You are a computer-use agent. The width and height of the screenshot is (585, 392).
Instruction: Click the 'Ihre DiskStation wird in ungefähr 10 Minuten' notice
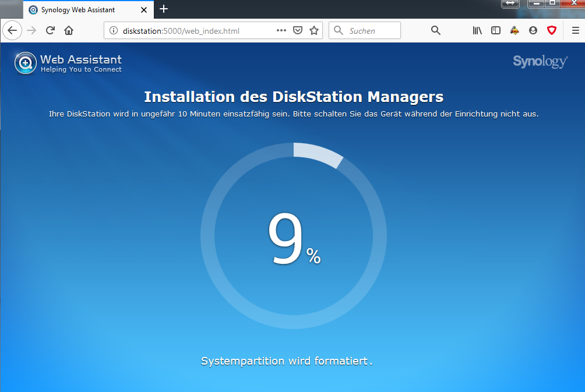pos(294,114)
